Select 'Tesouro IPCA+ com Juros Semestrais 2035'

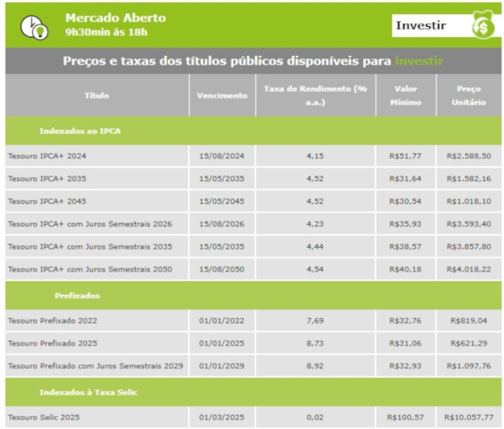[x=90, y=247]
